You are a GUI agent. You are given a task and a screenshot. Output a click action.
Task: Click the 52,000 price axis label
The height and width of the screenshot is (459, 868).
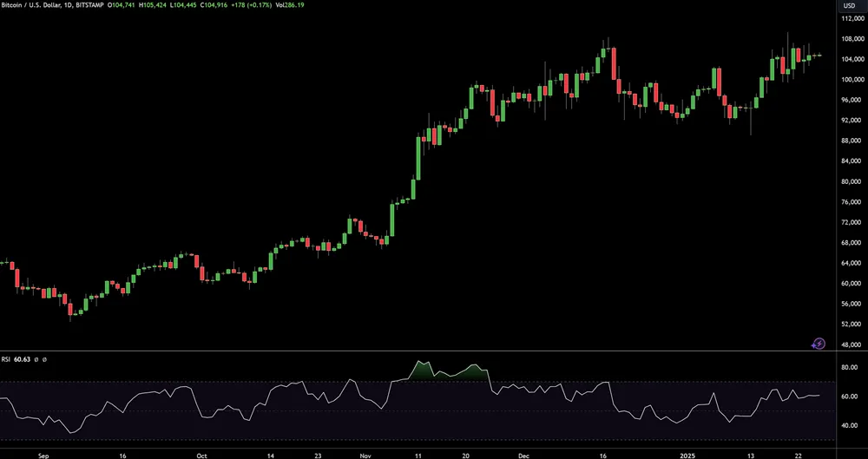(x=851, y=324)
